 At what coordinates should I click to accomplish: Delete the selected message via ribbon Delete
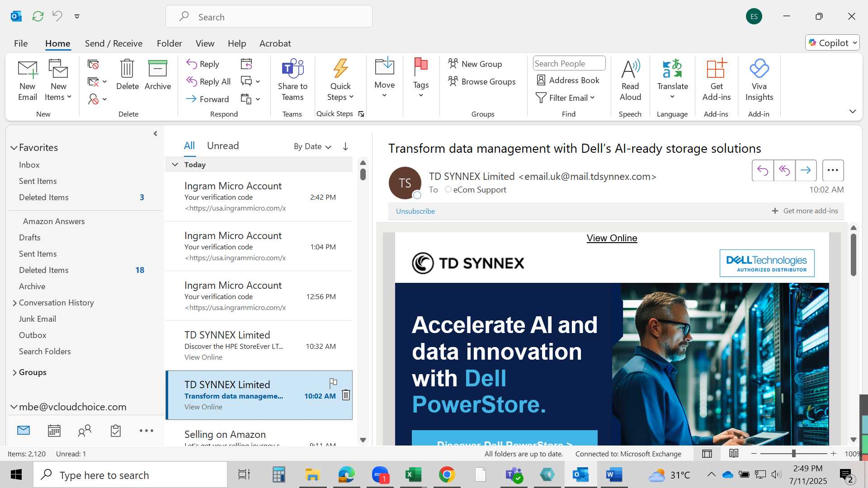[127, 75]
